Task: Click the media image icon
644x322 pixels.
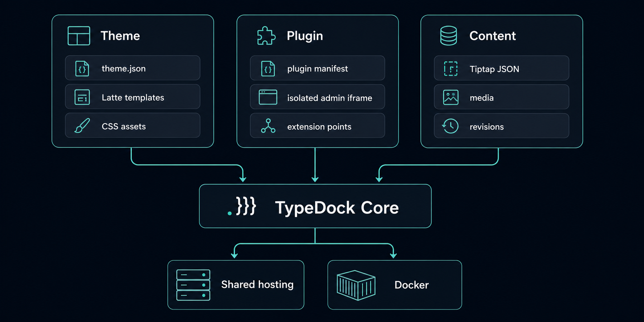Action: coord(451,97)
